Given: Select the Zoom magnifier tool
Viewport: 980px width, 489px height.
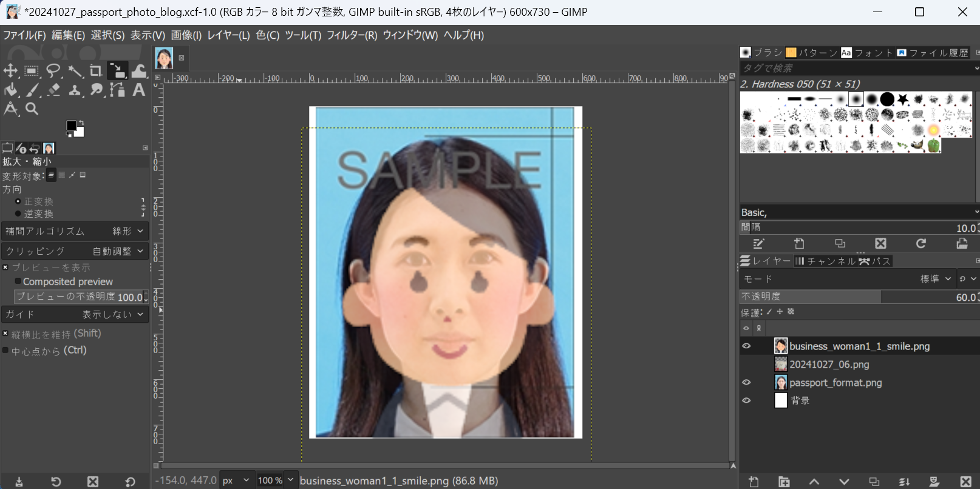Looking at the screenshot, I should [x=32, y=109].
